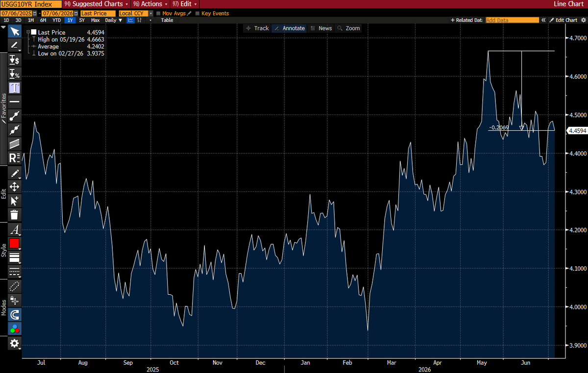588x373 pixels.
Task: Select the extended ray line tool
Action: click(15, 130)
